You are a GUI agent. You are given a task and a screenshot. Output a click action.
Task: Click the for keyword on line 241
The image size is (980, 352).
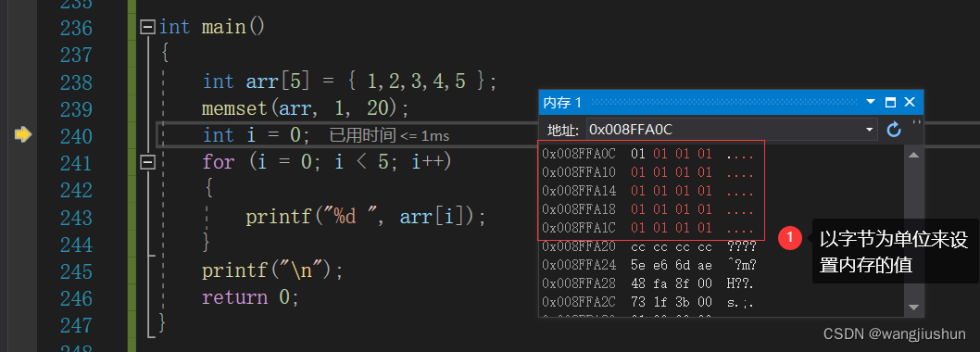click(218, 162)
